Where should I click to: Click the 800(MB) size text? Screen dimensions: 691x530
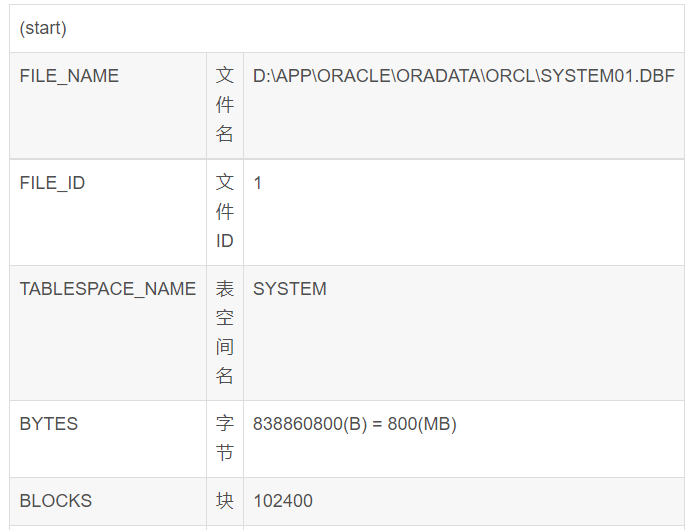coord(422,424)
